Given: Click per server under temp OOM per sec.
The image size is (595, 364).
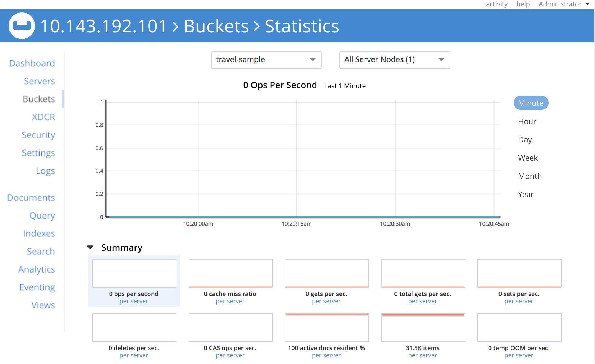Looking at the screenshot, I should click(x=519, y=355).
